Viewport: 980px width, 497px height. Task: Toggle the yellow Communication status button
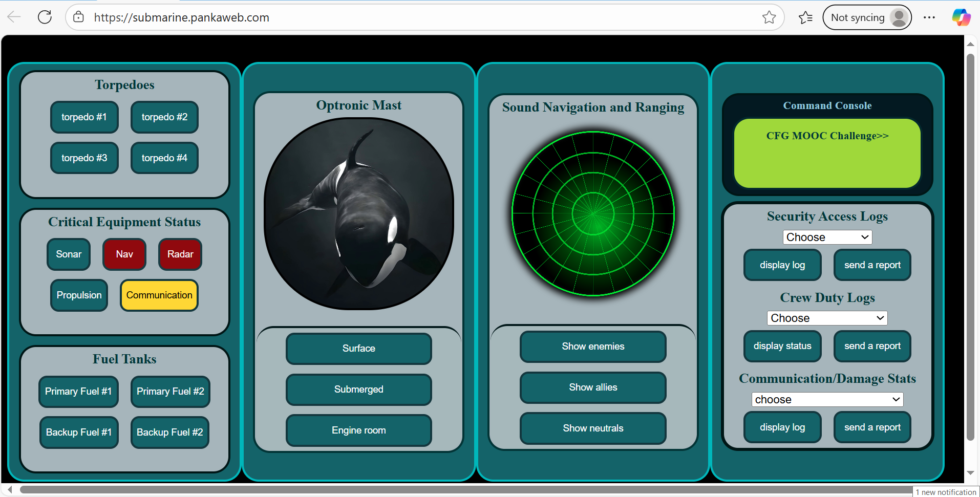tap(159, 295)
